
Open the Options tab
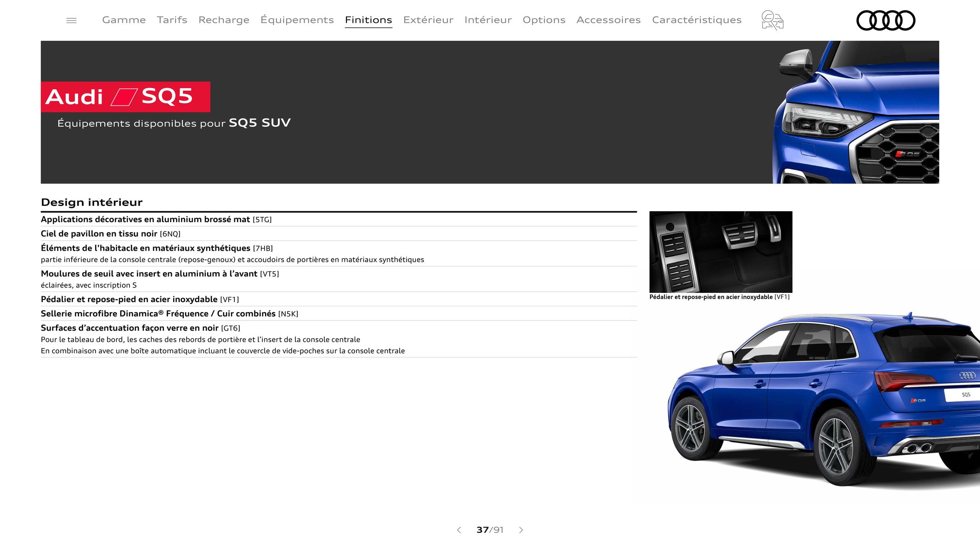[544, 20]
